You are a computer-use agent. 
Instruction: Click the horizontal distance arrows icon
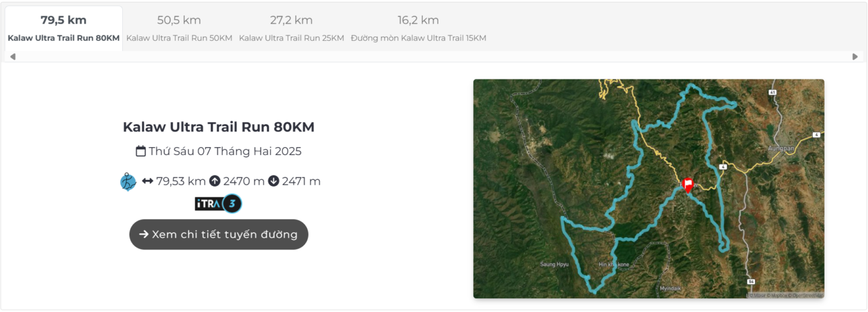[x=148, y=181]
